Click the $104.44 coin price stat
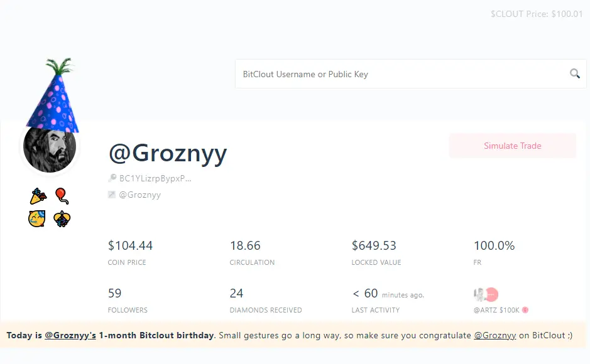This screenshot has height=364, width=590. tap(130, 245)
